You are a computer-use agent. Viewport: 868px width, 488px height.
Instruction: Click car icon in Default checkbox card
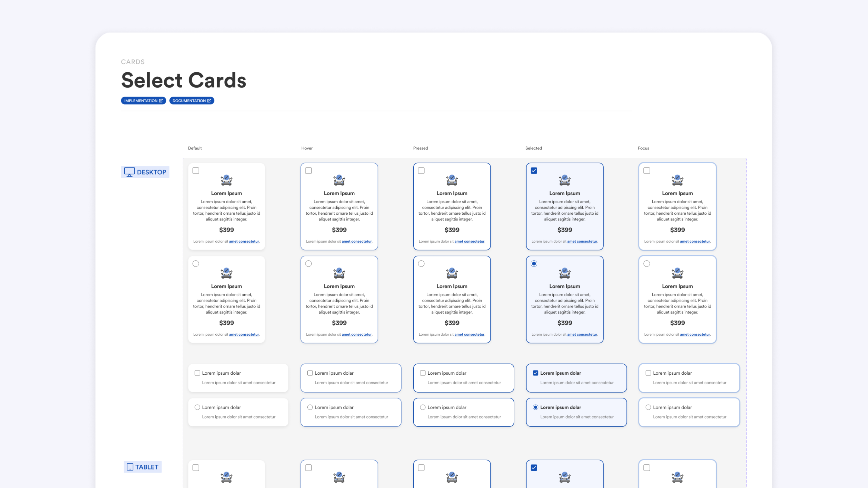coord(226,180)
